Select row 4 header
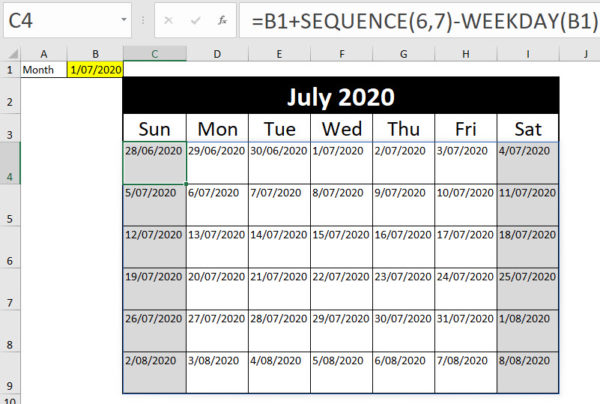This screenshot has width=600, height=404. pos(10,163)
